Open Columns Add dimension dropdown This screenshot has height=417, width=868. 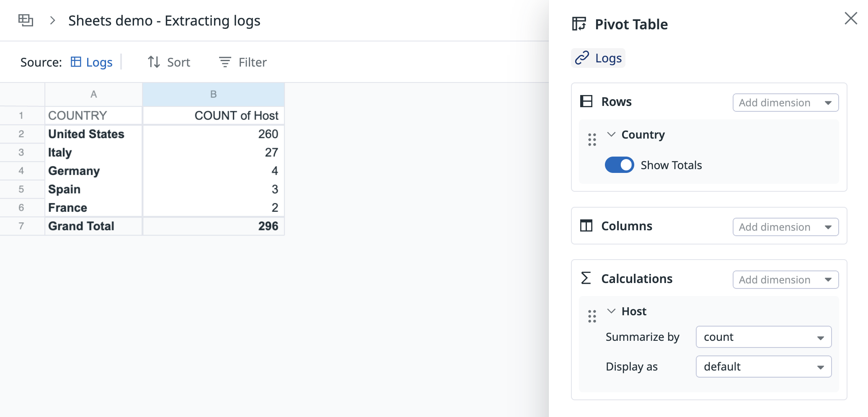(x=785, y=227)
